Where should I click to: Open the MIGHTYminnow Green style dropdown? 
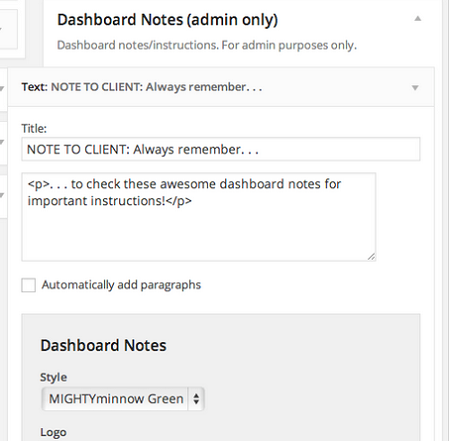coord(123,399)
